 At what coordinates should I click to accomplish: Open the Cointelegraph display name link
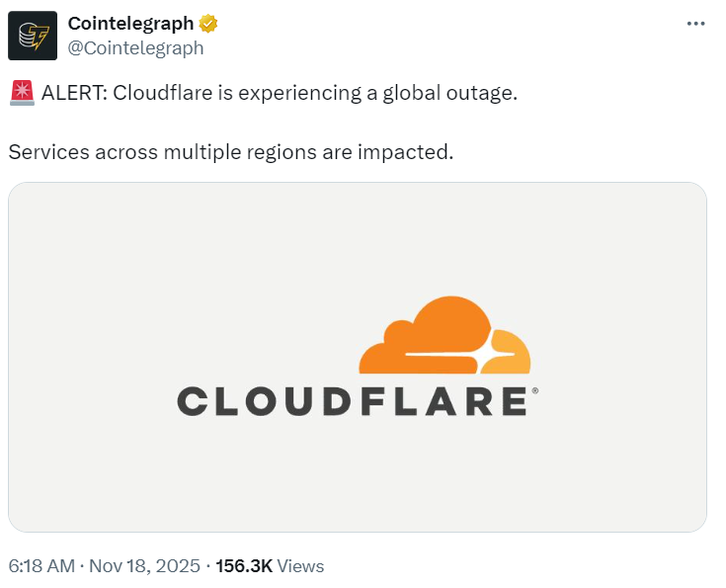(130, 24)
